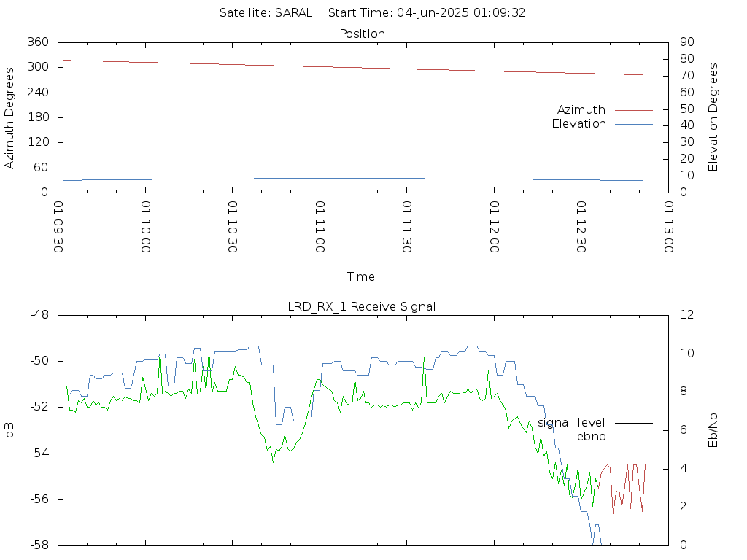This screenshot has height=560, width=747.
Task: Click the blue ebno legend line sample
Action: tap(634, 437)
